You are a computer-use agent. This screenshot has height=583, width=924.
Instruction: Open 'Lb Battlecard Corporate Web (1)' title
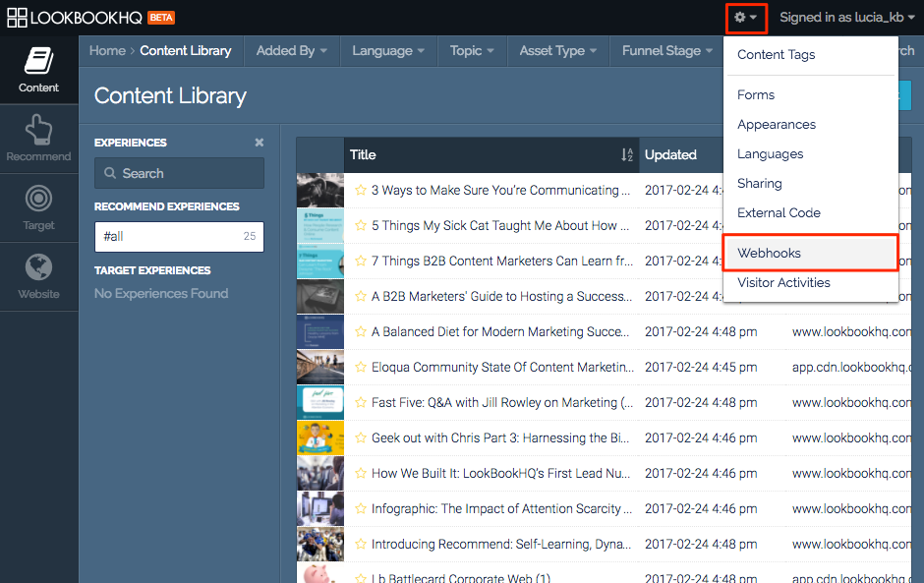(461, 578)
